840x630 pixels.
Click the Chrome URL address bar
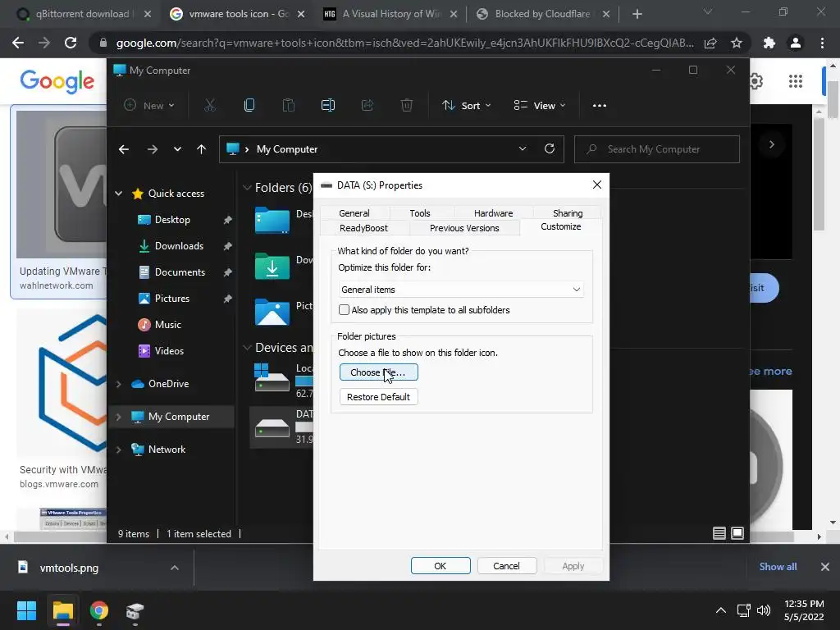tap(404, 43)
